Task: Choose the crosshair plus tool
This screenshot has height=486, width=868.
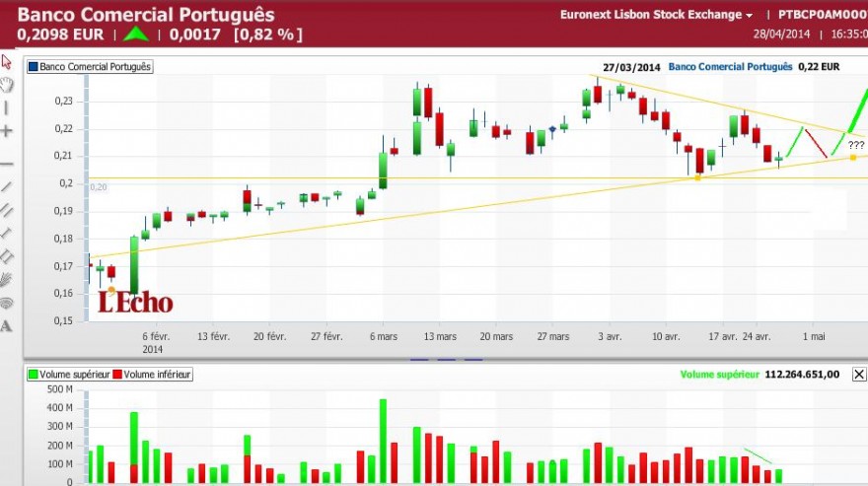Action: tap(6, 131)
